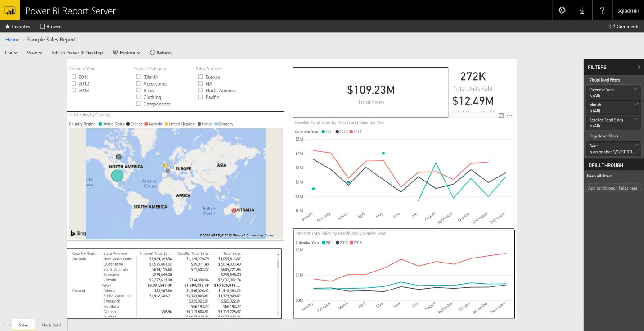The height and width of the screenshot is (331, 644).
Task: Check the 2013 calendar year box
Action: [x=74, y=90]
